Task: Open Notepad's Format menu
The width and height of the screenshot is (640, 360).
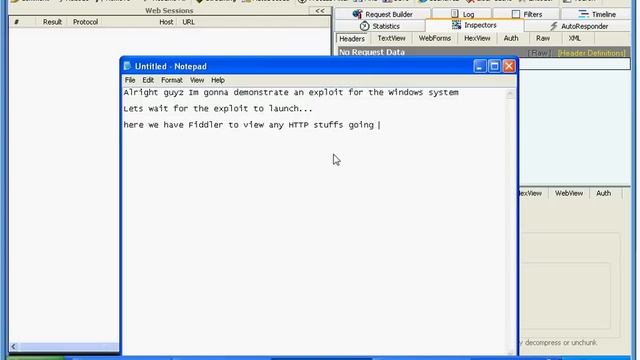Action: click(x=172, y=80)
